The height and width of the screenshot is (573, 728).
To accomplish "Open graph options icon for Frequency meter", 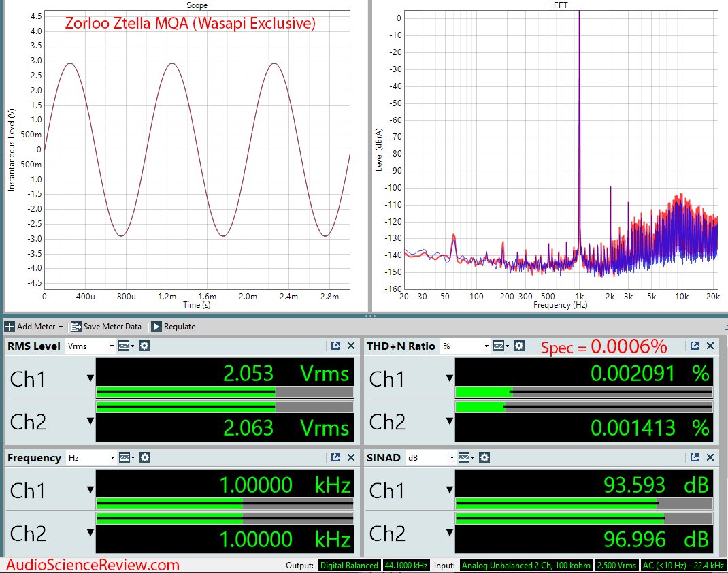I will pos(127,458).
